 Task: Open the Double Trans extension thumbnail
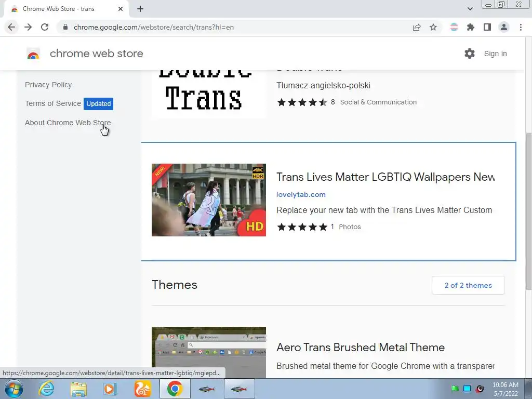[x=209, y=94]
